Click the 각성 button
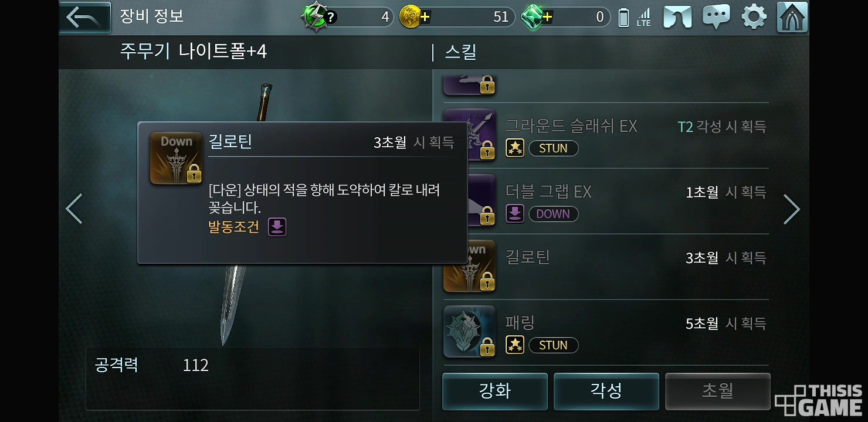 [x=606, y=391]
